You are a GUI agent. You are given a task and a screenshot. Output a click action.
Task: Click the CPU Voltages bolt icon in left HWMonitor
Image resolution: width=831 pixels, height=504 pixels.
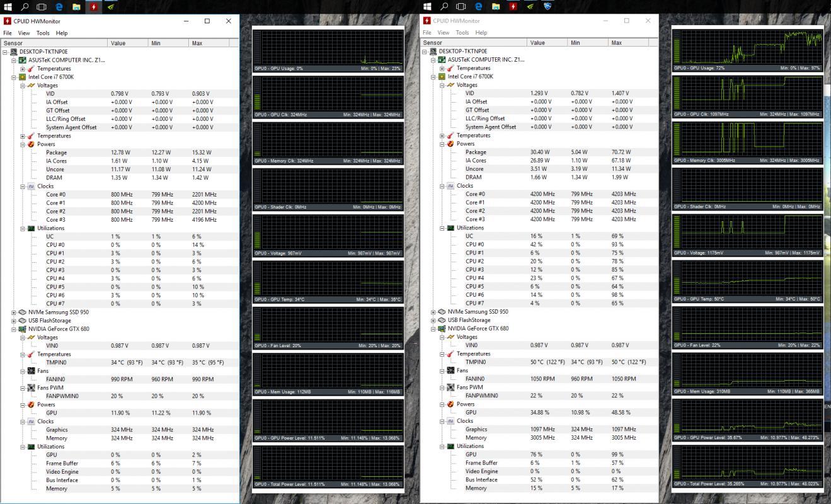(x=31, y=85)
